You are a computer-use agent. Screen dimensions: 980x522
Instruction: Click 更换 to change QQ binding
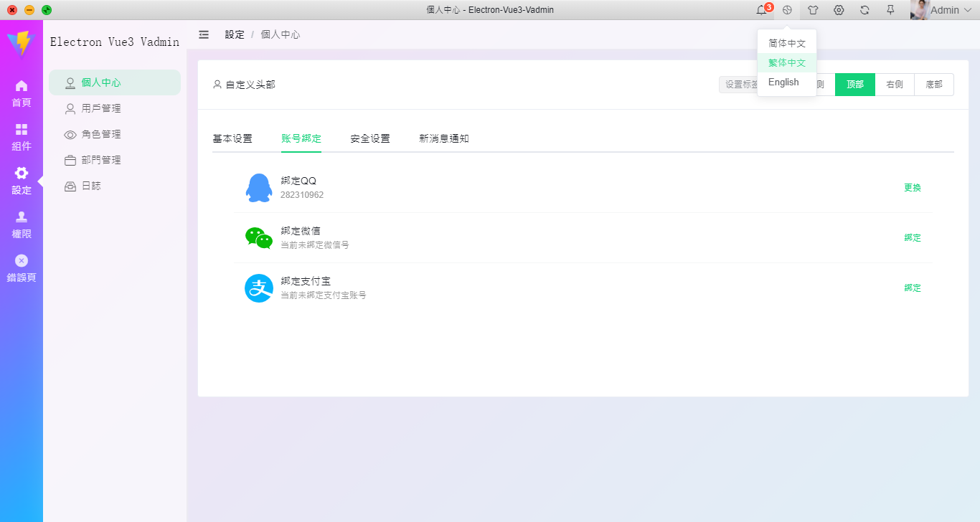pyautogui.click(x=912, y=187)
